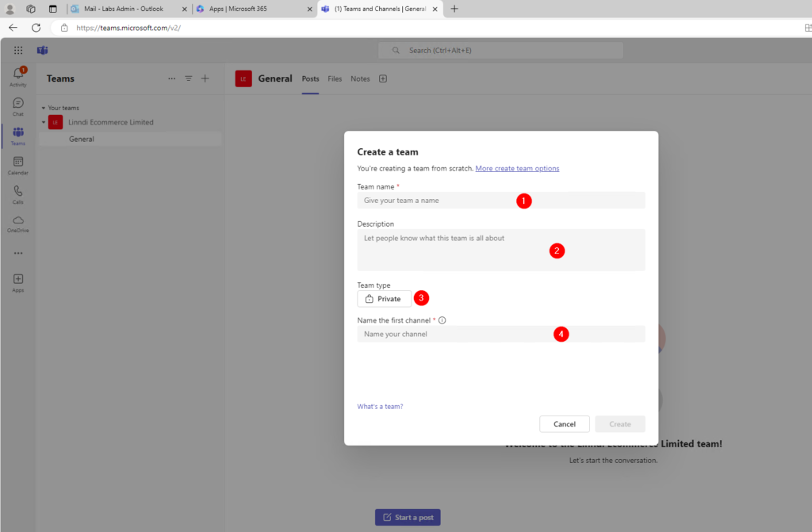Open the browser tab actions menu icon
Screen dimensions: 812x532
53,9
